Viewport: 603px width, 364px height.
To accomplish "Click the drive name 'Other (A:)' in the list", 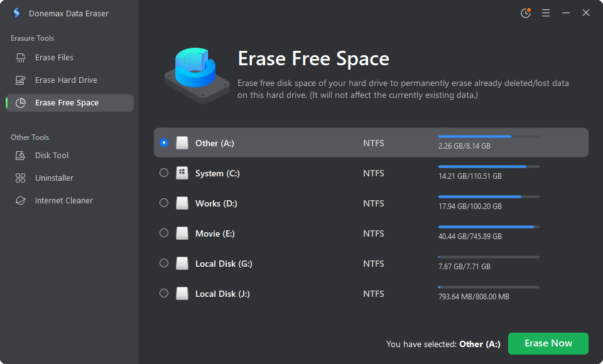I will 215,143.
